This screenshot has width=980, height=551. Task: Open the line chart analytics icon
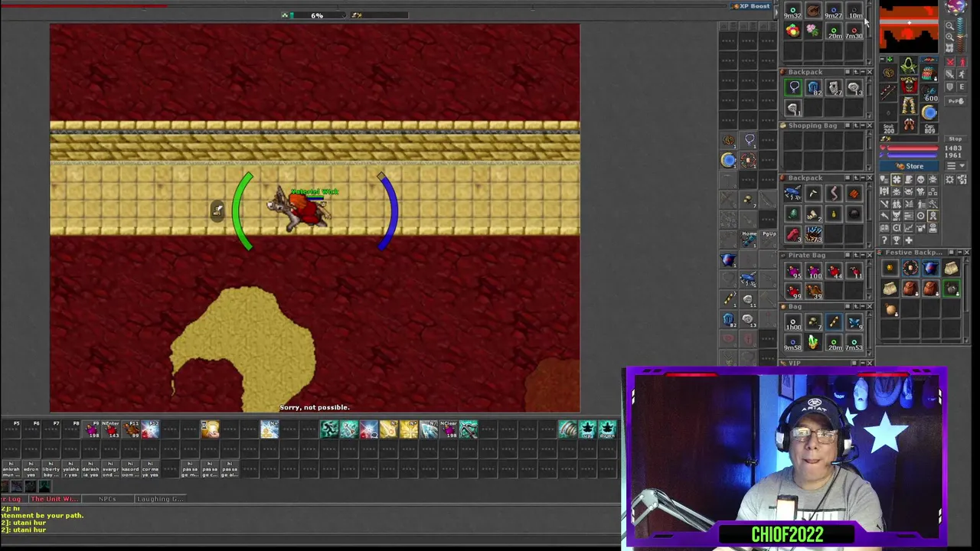click(x=909, y=228)
